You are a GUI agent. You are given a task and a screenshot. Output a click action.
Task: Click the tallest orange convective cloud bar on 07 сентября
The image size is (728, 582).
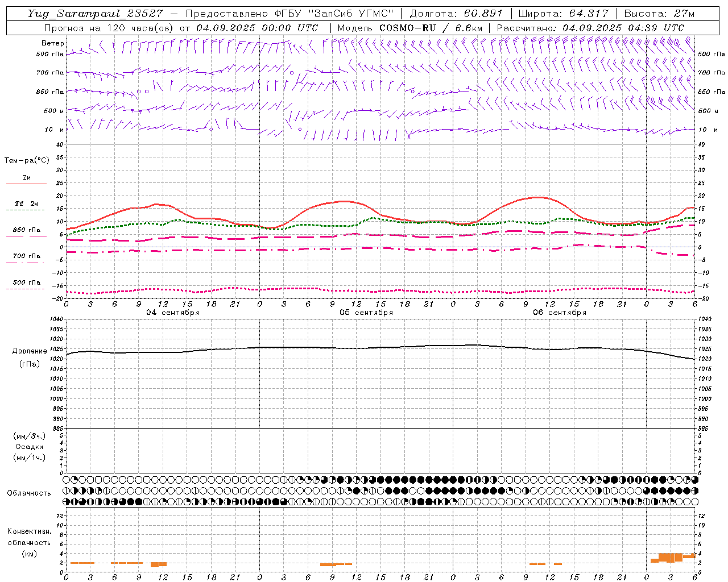coord(671,558)
